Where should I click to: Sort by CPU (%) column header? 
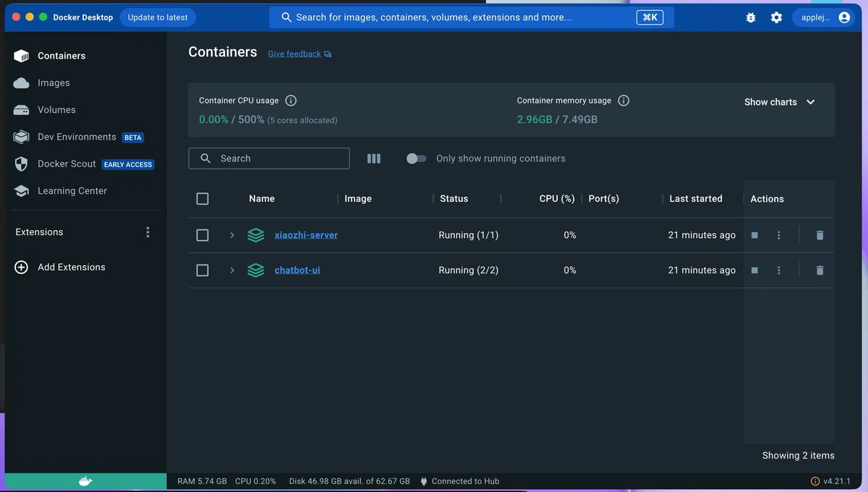(557, 198)
